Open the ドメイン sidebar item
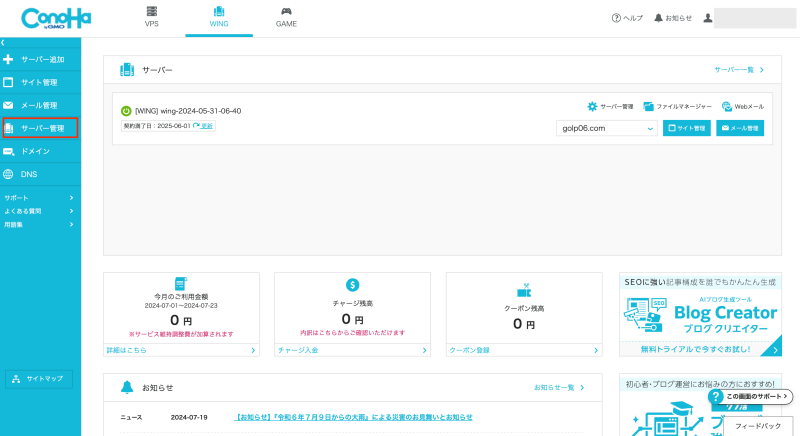This screenshot has height=436, width=800. pos(35,151)
